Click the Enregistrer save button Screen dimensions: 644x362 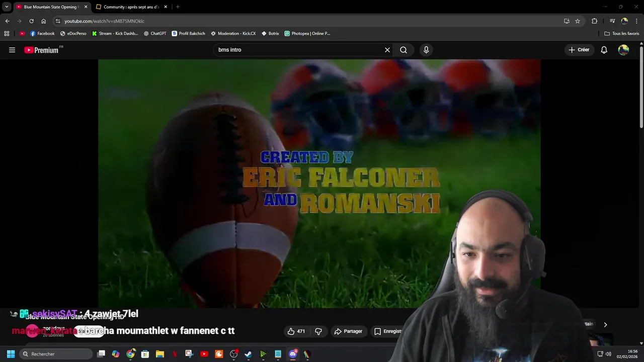click(x=387, y=331)
